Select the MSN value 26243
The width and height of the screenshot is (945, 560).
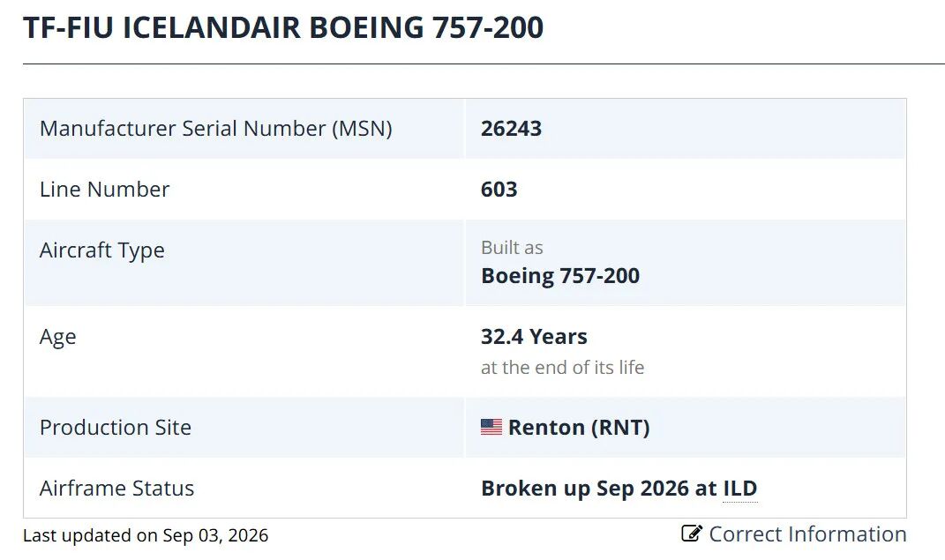(511, 129)
